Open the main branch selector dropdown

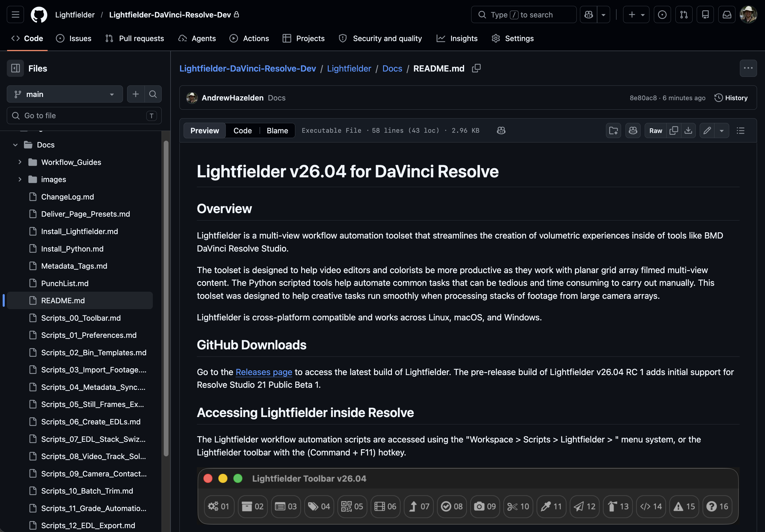65,94
